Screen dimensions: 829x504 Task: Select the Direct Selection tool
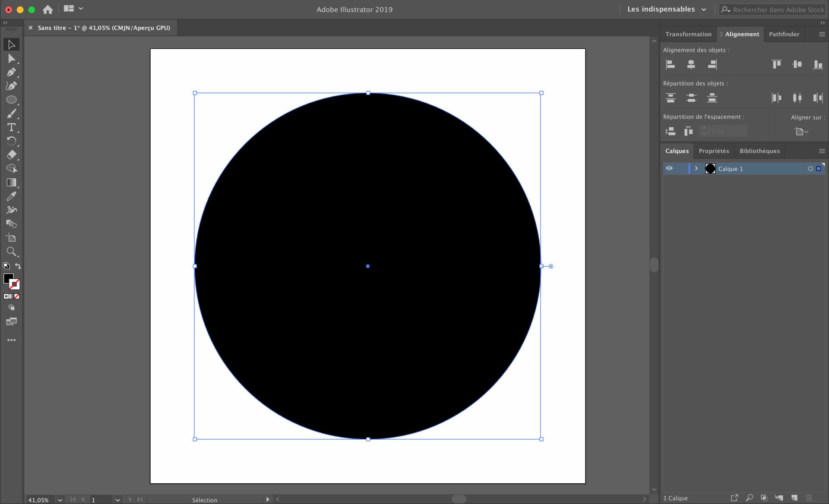[11, 58]
